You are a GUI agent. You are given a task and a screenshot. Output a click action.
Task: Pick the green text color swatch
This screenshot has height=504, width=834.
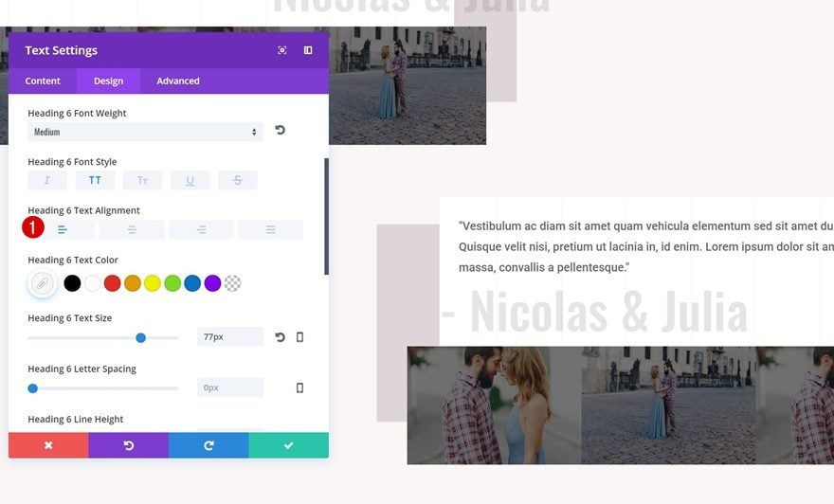172,283
